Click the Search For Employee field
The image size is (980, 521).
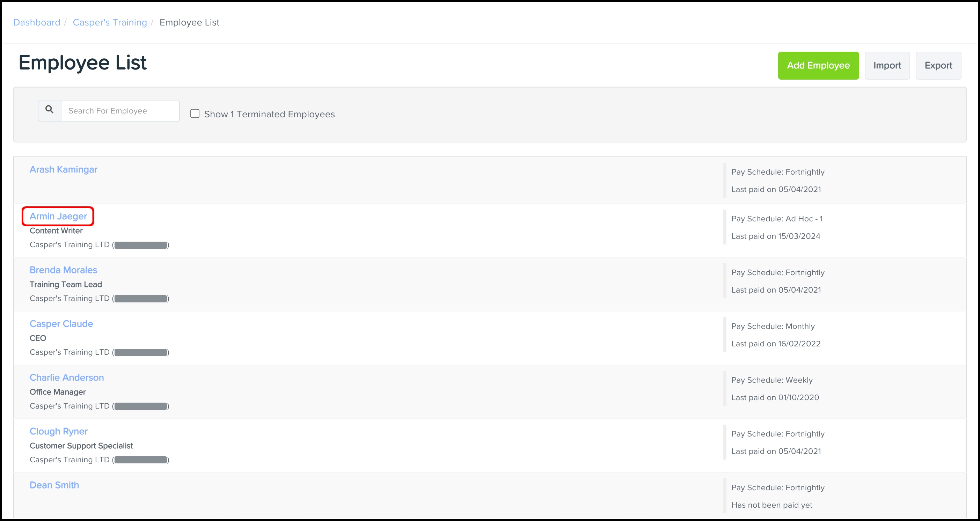[x=120, y=111]
